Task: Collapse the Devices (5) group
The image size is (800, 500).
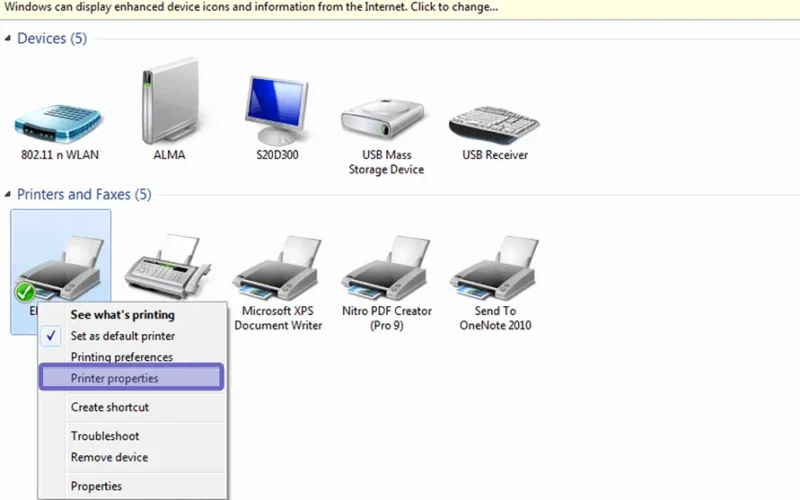Action: (8, 38)
